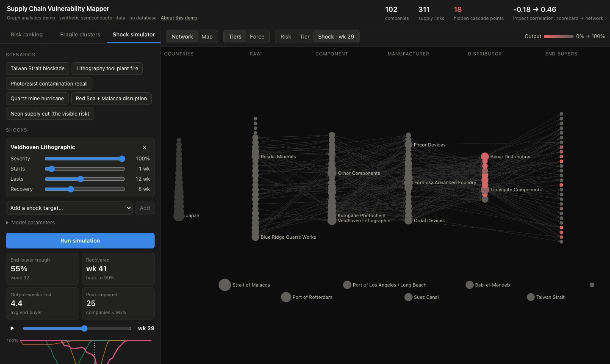Color nodes by Shock week 29

point(336,36)
